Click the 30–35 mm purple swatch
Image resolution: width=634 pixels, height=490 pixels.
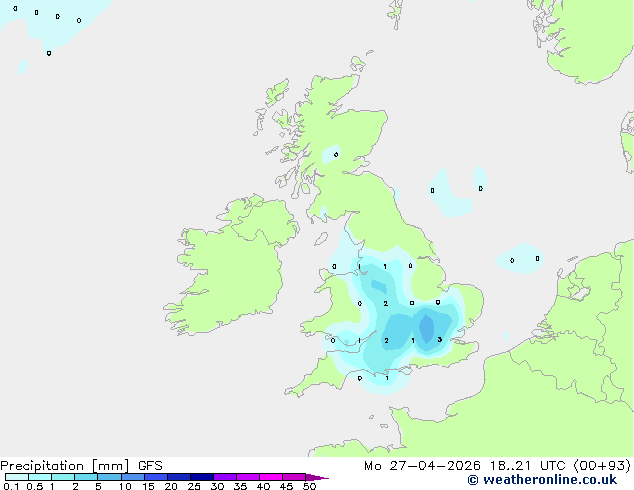click(225, 477)
